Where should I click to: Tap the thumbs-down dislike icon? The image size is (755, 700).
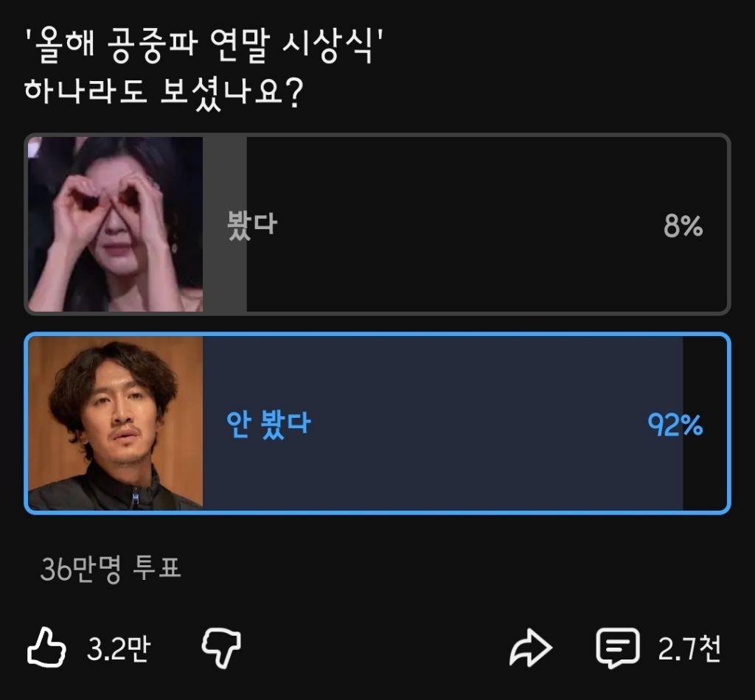[221, 648]
